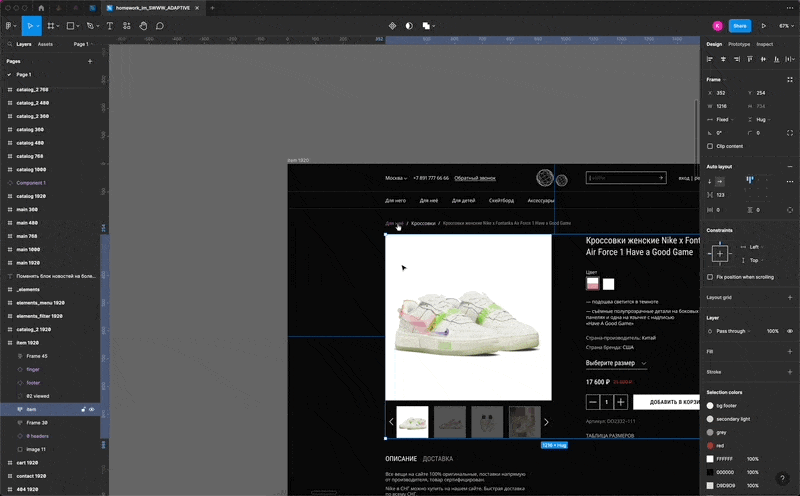Select the Comment tool
This screenshot has width=800, height=496.
pos(160,26)
